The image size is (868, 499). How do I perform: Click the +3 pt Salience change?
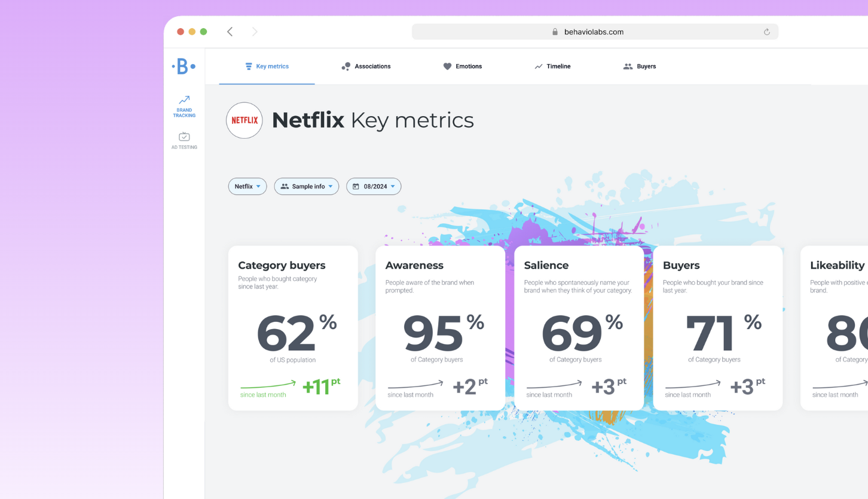tap(609, 387)
